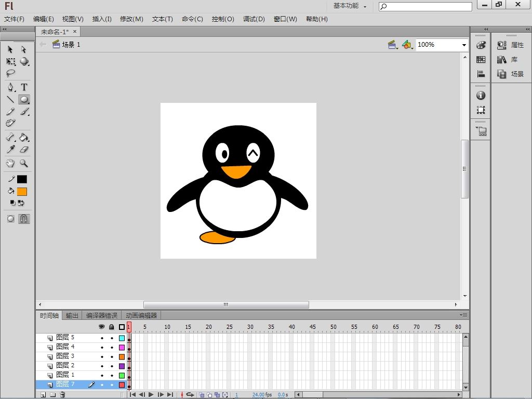Image resolution: width=532 pixels, height=399 pixels.
Task: Select the Pencil tool
Action: 10,112
